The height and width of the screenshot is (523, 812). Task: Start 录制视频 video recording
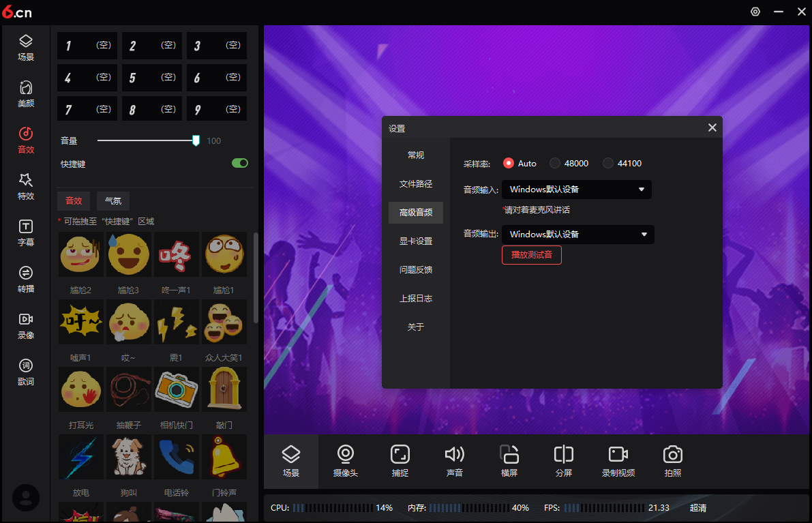(x=618, y=461)
